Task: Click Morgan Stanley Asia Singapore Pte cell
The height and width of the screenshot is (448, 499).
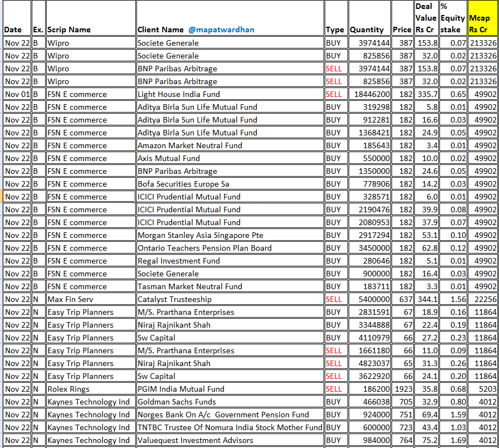Action: [230, 235]
